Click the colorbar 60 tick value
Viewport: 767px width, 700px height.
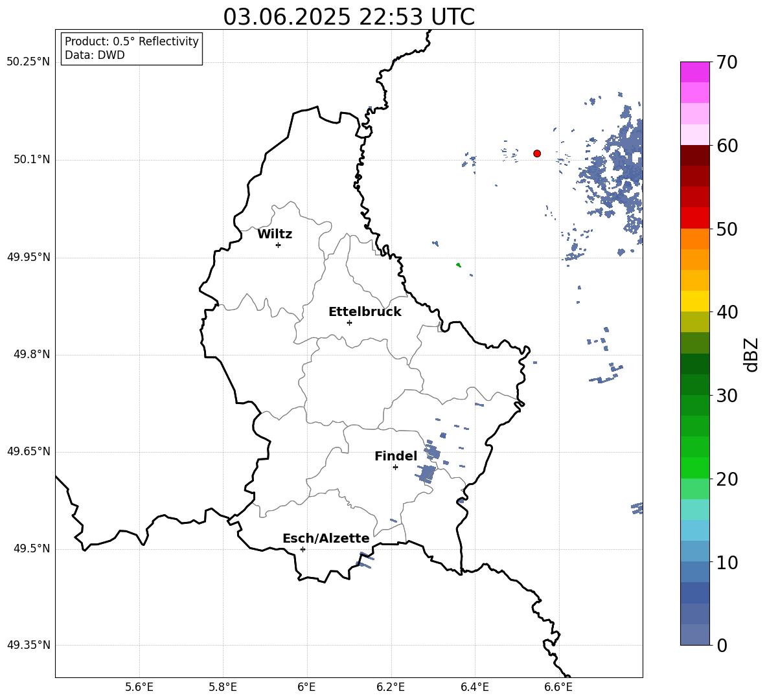click(726, 146)
